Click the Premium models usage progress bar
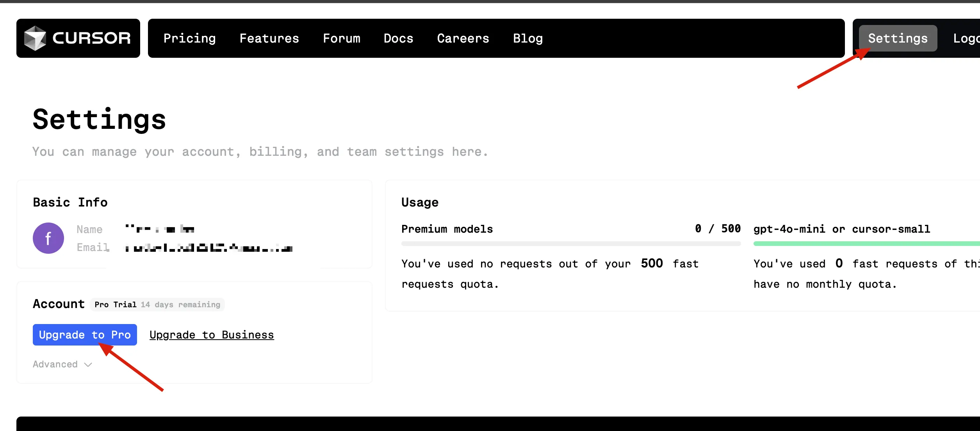980x431 pixels. [x=571, y=244]
